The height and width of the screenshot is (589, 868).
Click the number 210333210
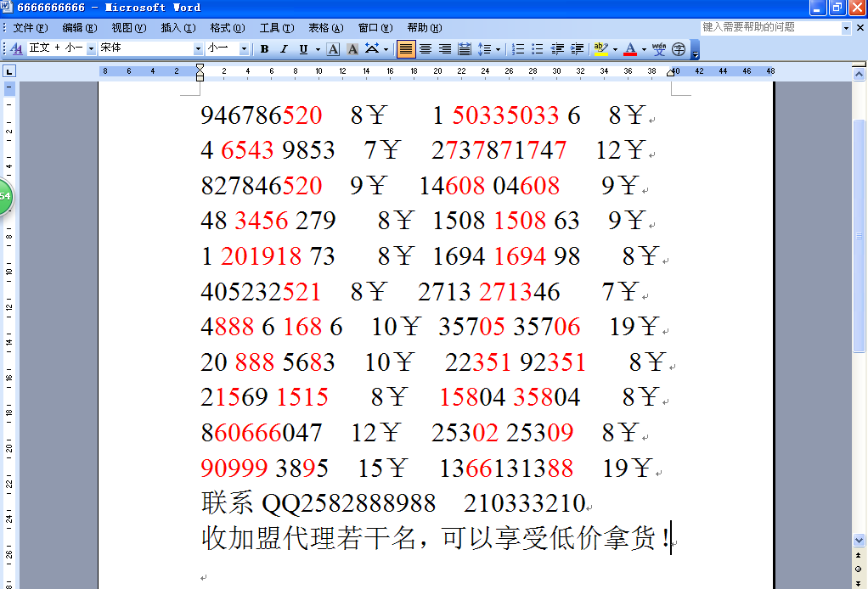[x=525, y=503]
